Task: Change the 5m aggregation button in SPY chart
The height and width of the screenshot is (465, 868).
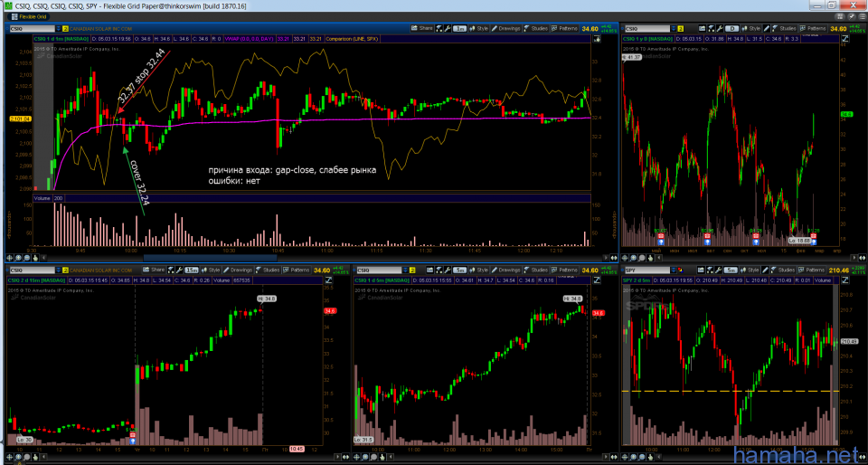Action: [731, 270]
